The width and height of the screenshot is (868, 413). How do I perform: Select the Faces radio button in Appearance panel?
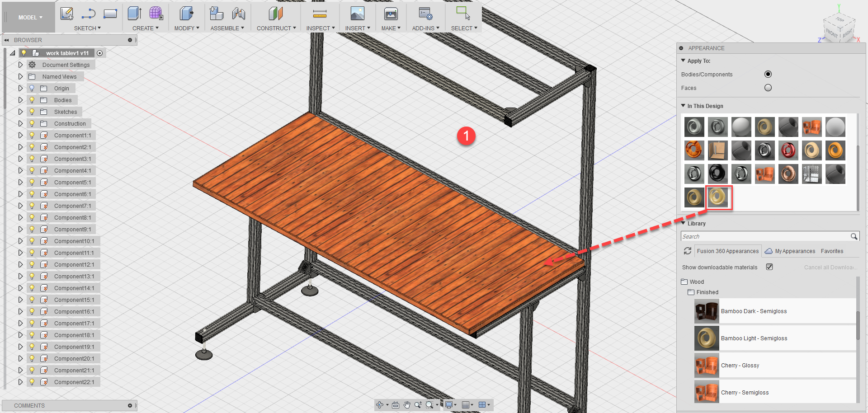click(768, 88)
